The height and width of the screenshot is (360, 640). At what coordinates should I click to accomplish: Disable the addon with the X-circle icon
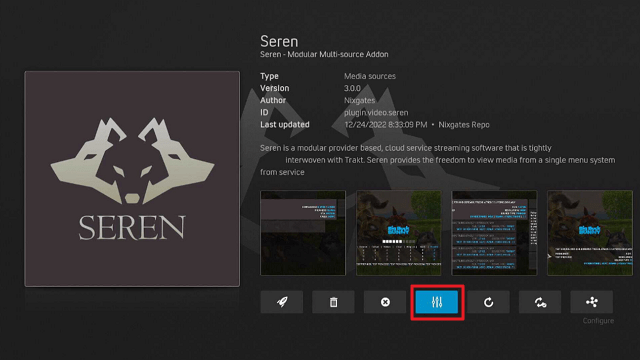click(x=385, y=302)
